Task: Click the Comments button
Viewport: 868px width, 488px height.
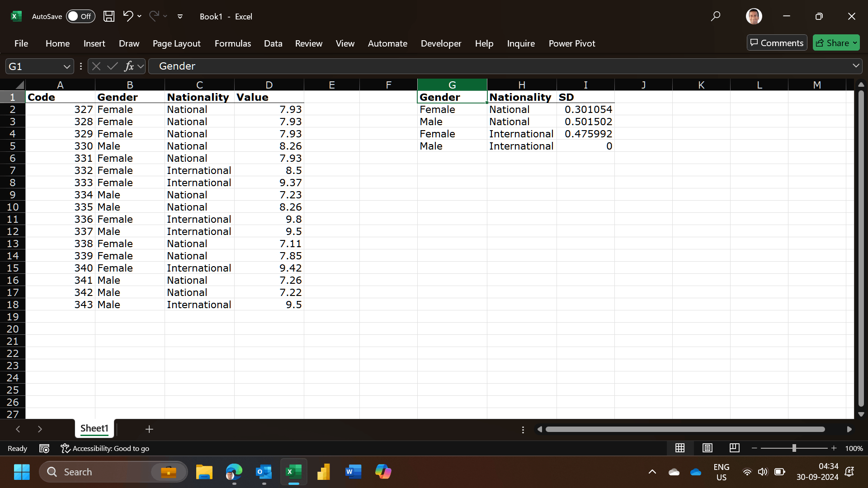Action: point(777,43)
